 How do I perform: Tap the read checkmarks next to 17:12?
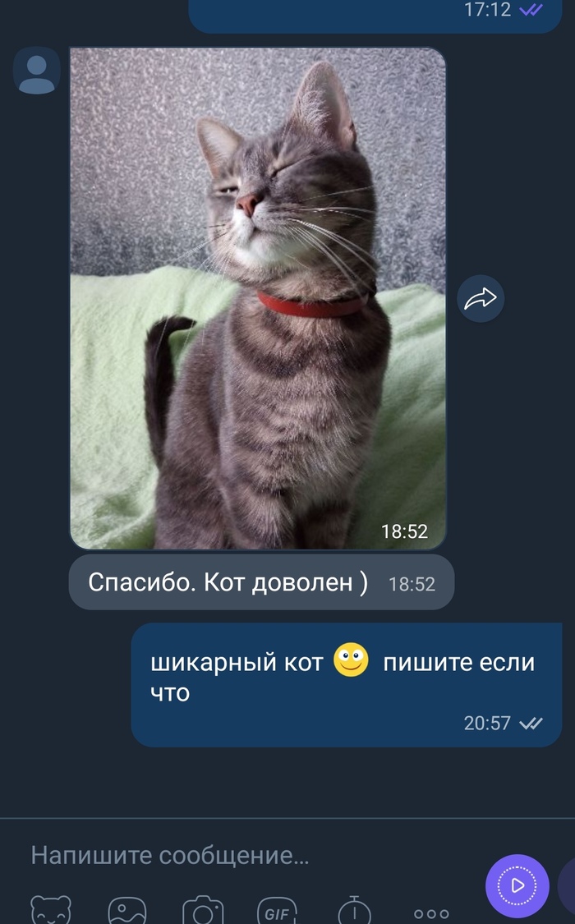coord(531,9)
